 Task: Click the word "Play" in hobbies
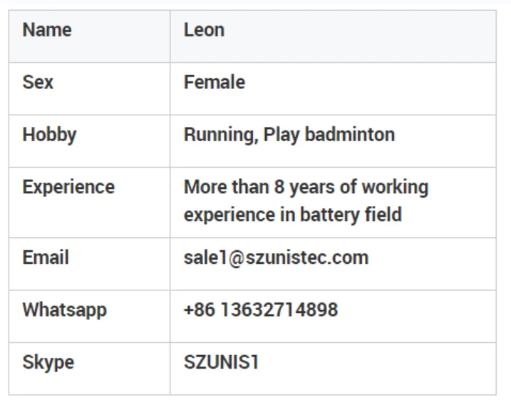coord(282,135)
